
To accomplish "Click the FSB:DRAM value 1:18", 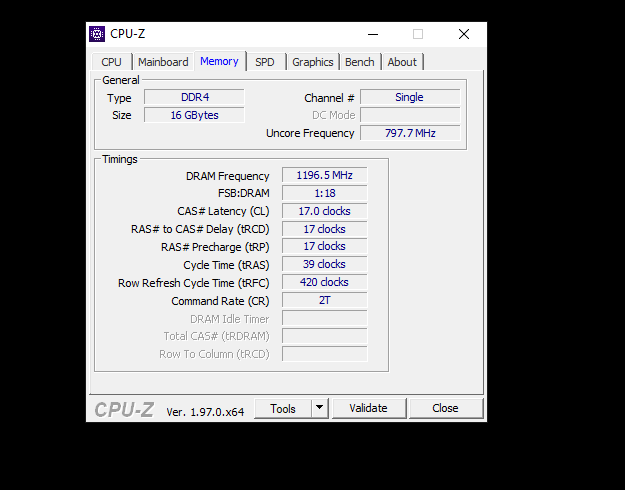I will [x=324, y=193].
